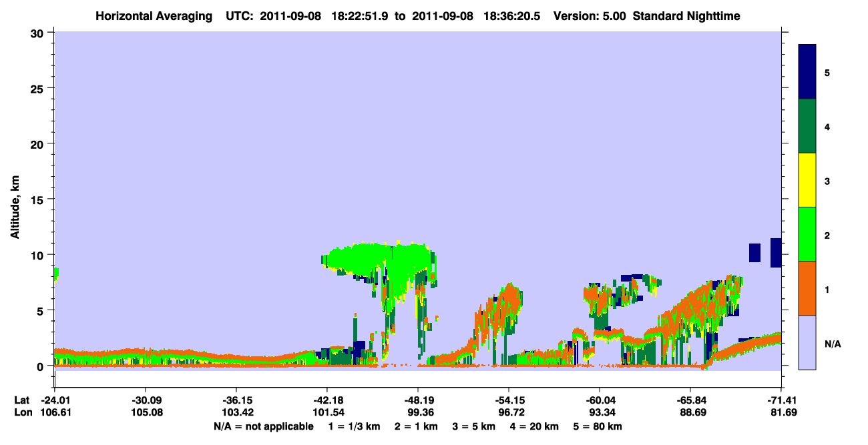Click latitude value '-30.09'
This screenshot has height=445, width=868.
pyautogui.click(x=145, y=400)
